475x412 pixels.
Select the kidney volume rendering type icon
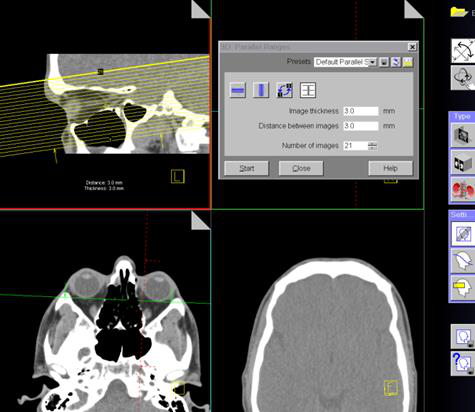463,189
